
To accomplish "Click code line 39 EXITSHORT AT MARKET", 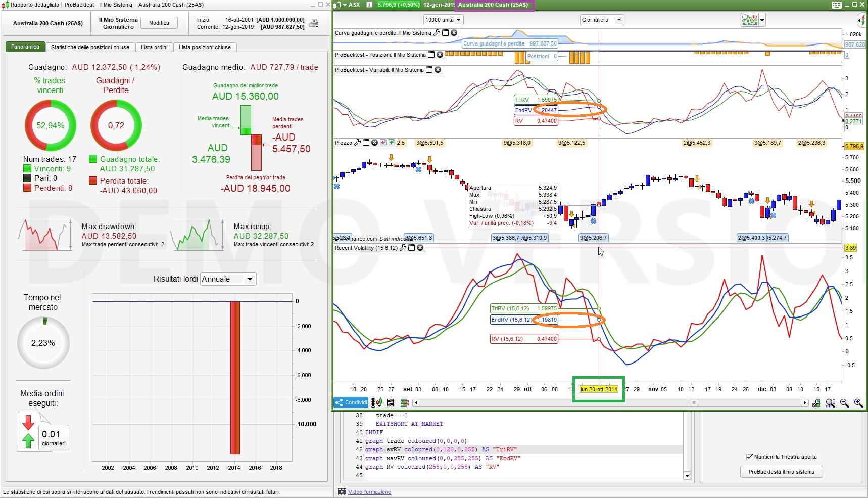I will pyautogui.click(x=409, y=424).
